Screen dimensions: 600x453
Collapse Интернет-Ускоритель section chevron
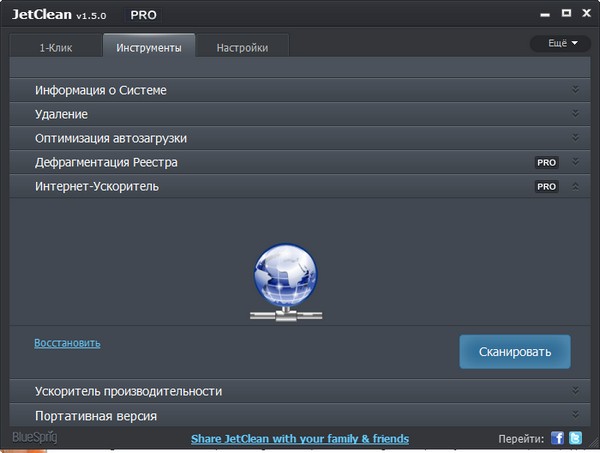click(x=575, y=186)
